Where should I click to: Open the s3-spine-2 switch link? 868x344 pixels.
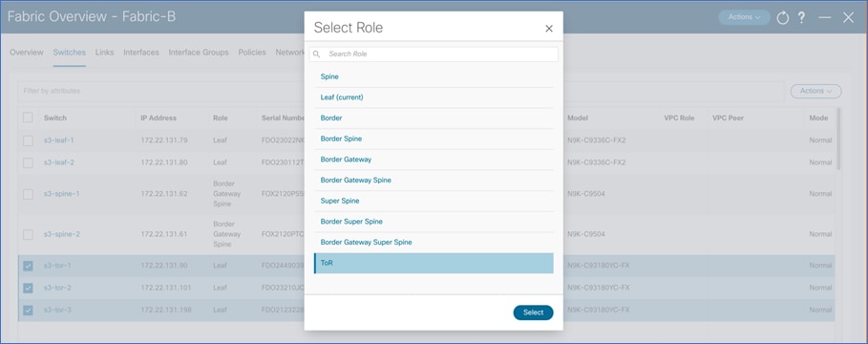pos(61,234)
